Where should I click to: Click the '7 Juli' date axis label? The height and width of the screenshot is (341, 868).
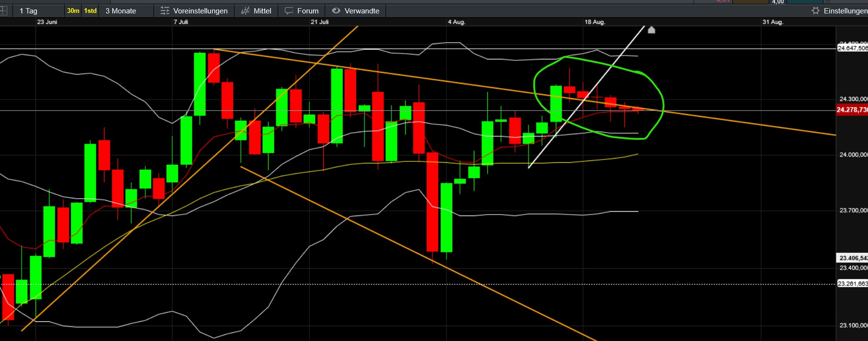(x=181, y=22)
